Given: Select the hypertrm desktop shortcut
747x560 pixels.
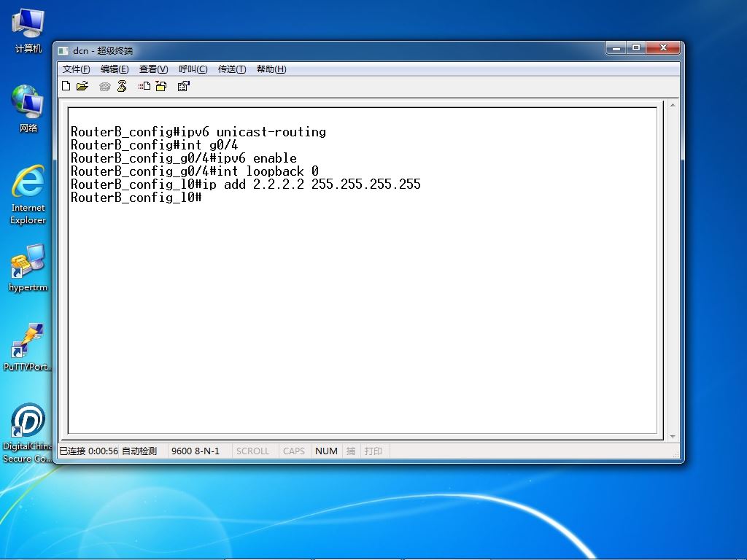Looking at the screenshot, I should click(28, 268).
